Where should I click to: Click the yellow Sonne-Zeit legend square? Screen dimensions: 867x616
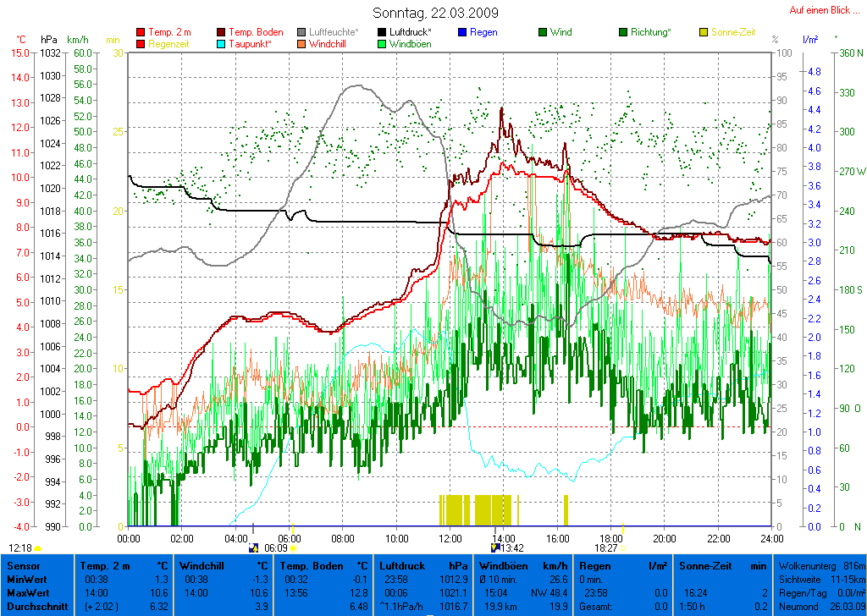[704, 33]
